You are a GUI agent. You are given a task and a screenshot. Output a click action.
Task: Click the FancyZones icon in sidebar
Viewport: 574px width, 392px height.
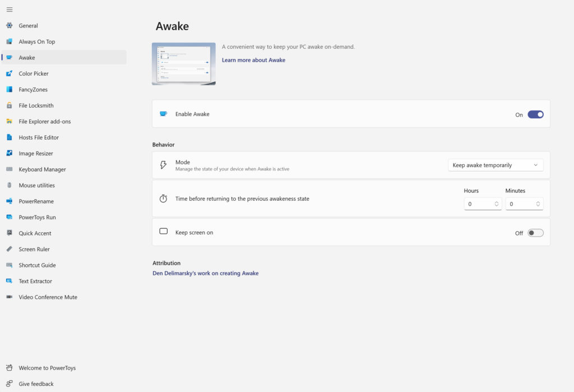(9, 90)
